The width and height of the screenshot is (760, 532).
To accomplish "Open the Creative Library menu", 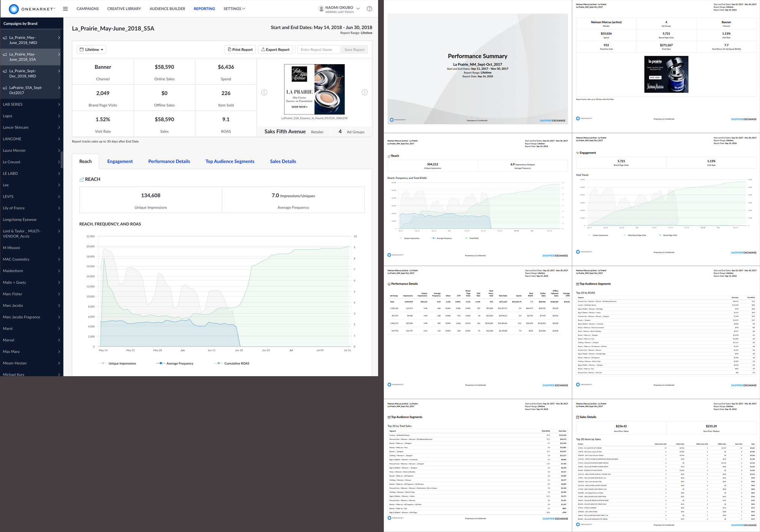I will 124,9.
